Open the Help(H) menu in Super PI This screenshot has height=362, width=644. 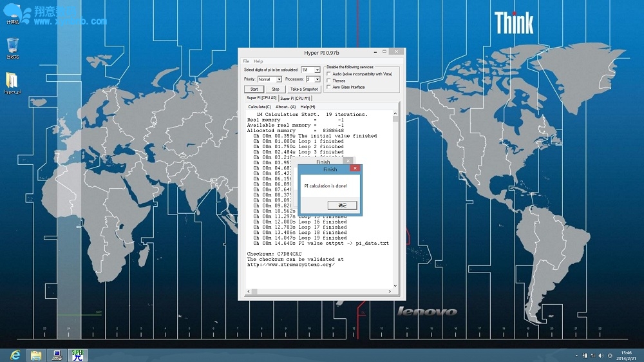[308, 107]
